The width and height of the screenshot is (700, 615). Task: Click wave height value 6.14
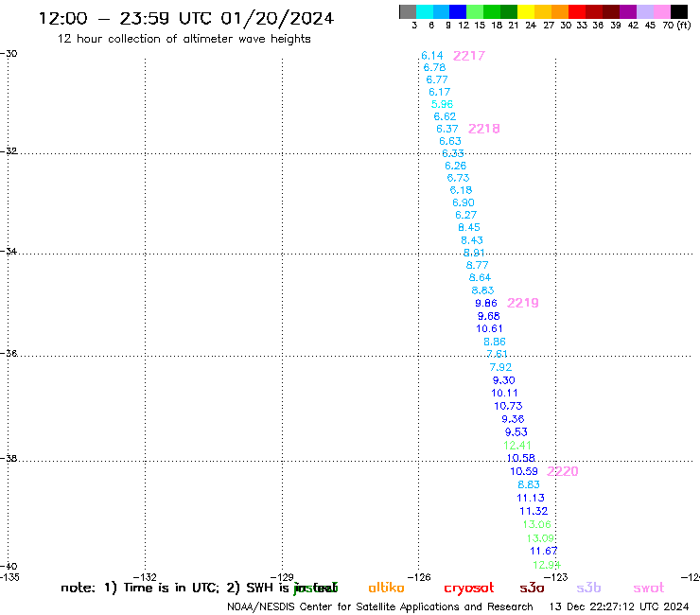(432, 56)
